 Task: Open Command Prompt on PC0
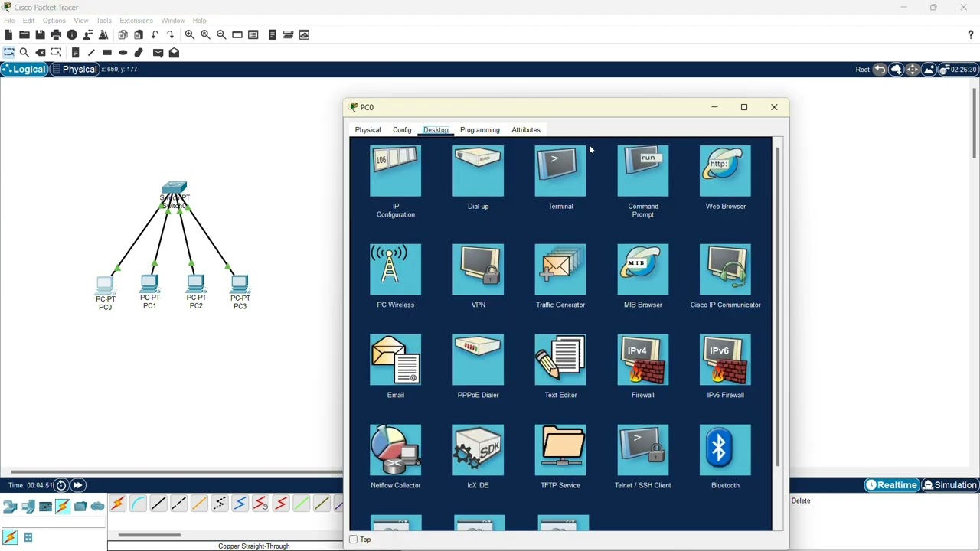pos(643,171)
